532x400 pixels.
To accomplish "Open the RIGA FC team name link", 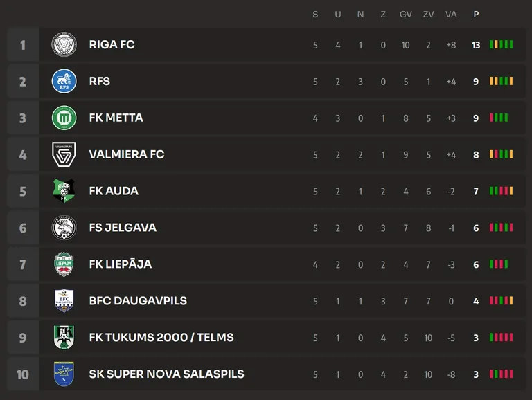I will click(112, 44).
